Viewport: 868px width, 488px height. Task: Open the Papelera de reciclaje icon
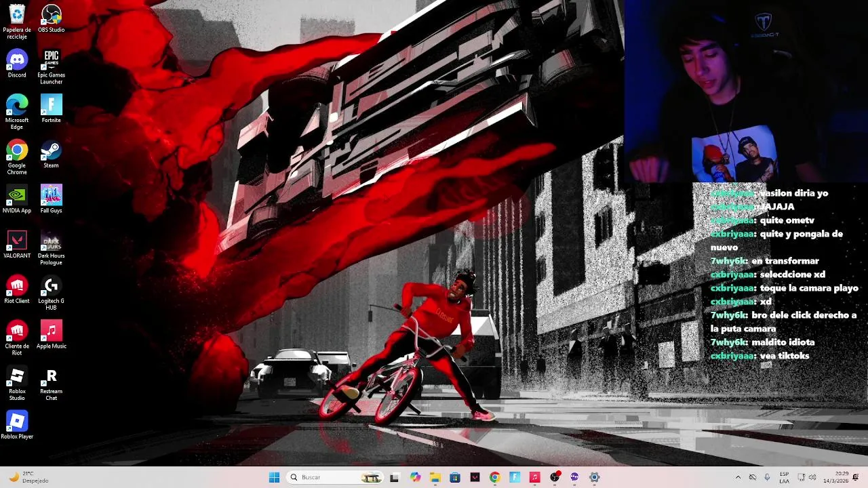pos(17,22)
